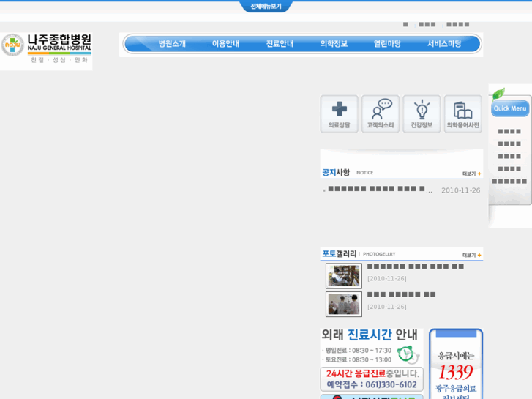Viewport: 532px width, 399px height.
Task: Open the 진료안내 menu
Action: [x=280, y=44]
